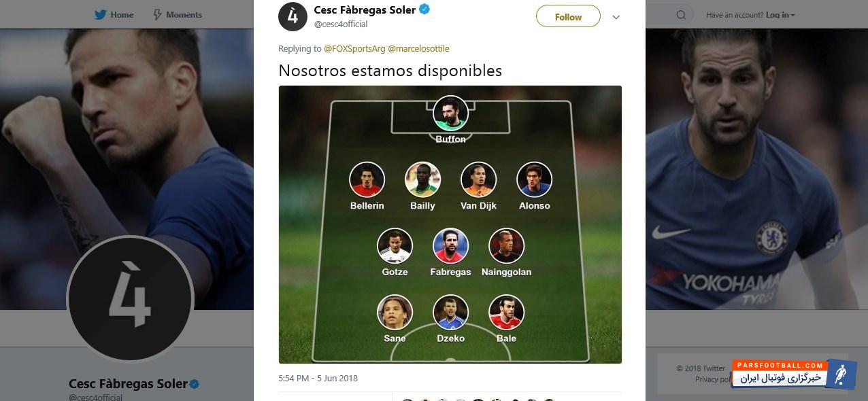Screen dimensions: 868x401
Task: Expand the tweet options chevron next to Follow
Action: [616, 17]
